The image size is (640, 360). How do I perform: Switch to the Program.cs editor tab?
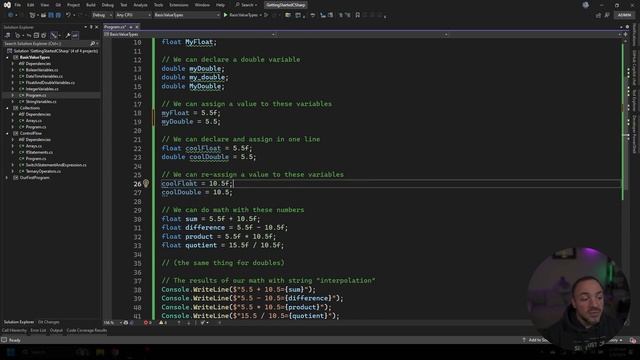[115, 27]
